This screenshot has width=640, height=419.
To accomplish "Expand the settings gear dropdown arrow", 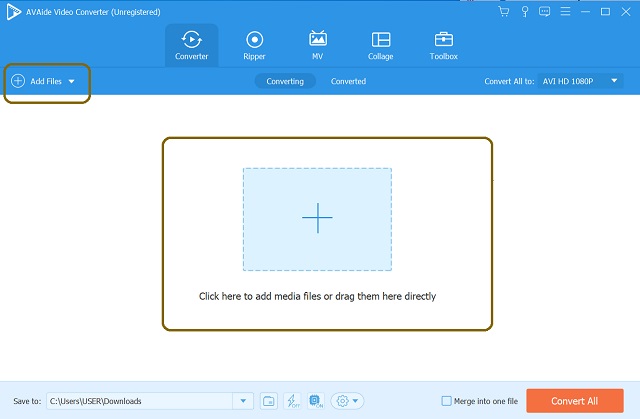I will (x=356, y=401).
